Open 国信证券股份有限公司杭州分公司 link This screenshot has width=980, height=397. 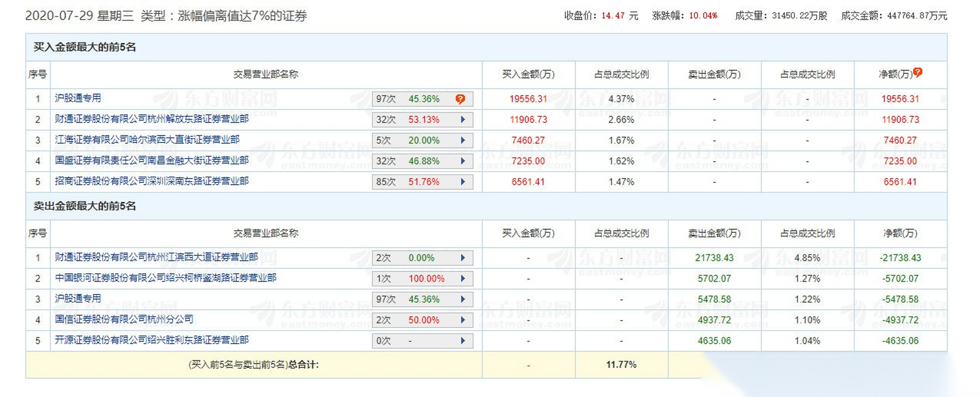124,319
